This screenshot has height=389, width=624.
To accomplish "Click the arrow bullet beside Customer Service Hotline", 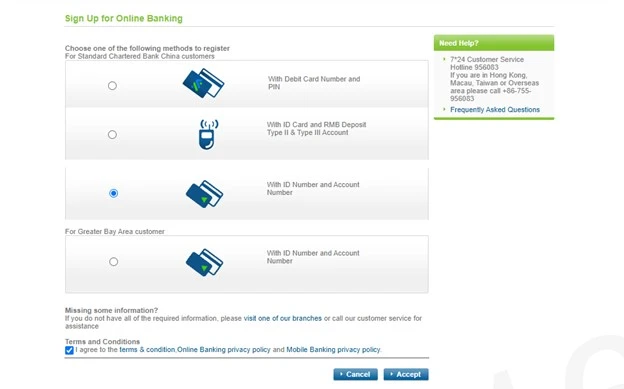I will pos(444,59).
